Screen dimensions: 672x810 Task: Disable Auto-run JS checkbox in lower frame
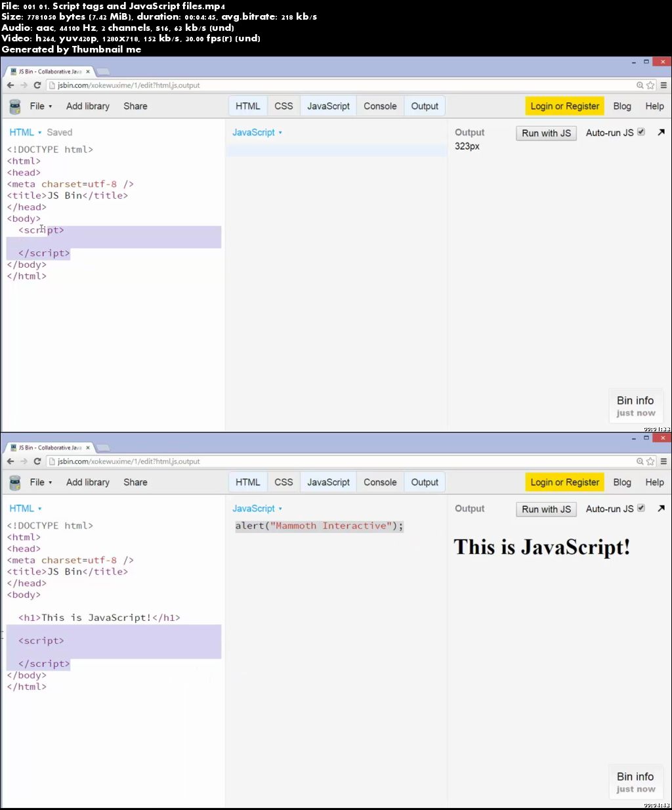click(641, 508)
